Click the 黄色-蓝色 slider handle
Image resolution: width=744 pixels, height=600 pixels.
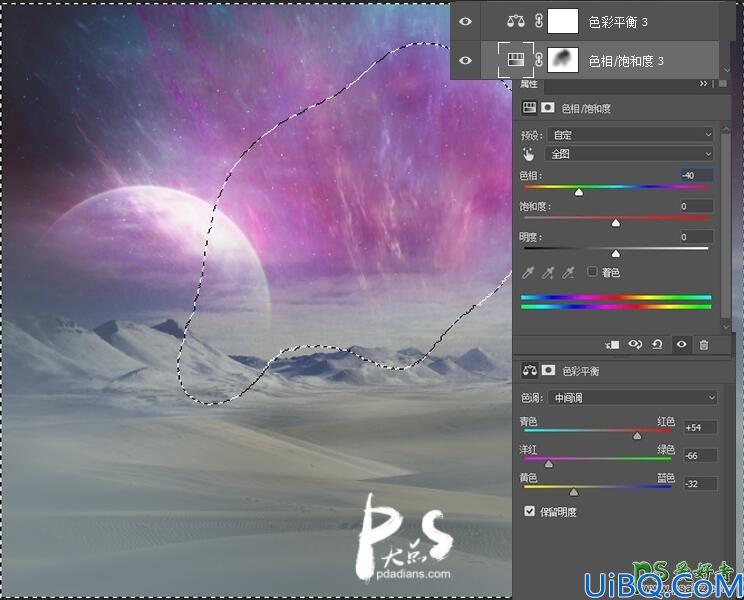[x=574, y=492]
